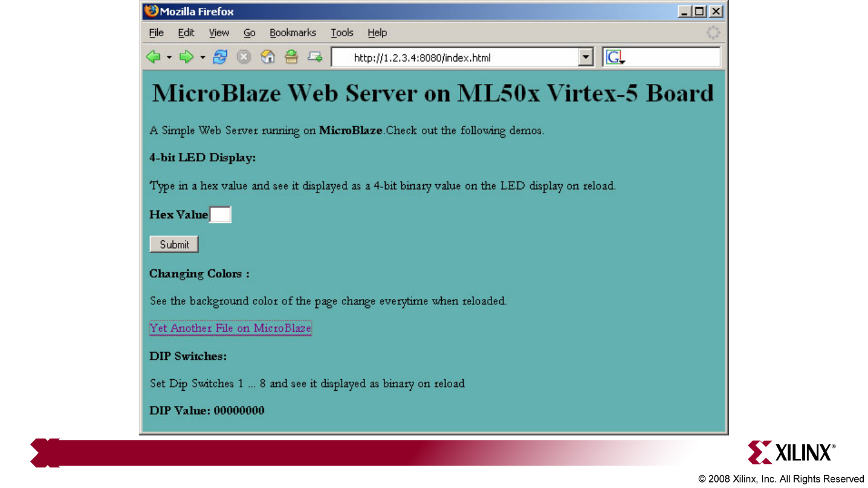
Task: Click the Submit button
Action: pyautogui.click(x=174, y=245)
